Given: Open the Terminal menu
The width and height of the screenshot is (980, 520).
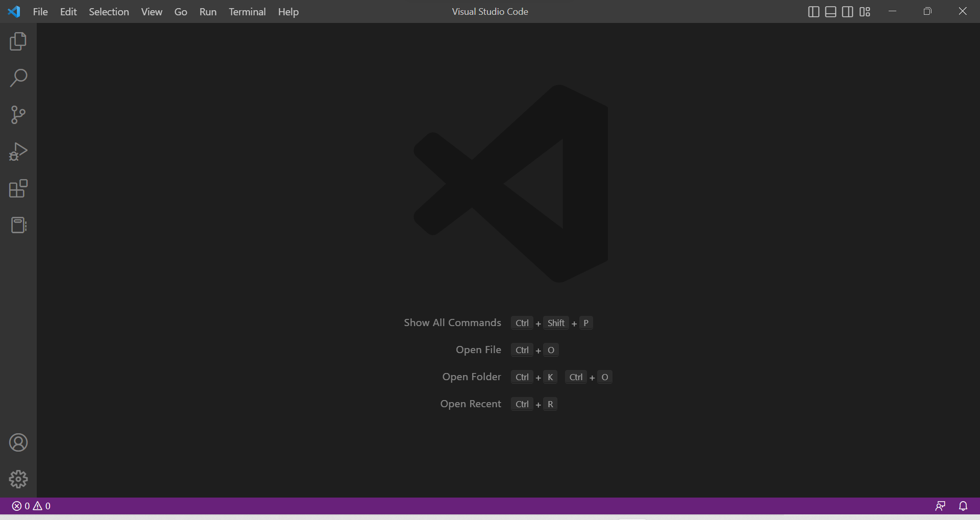Looking at the screenshot, I should coord(247,12).
